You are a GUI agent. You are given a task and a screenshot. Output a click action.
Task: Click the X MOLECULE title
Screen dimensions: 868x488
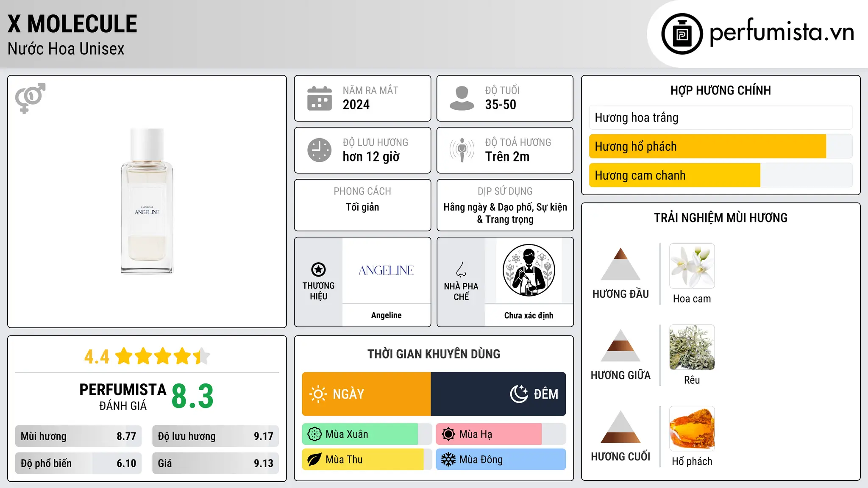(x=72, y=24)
